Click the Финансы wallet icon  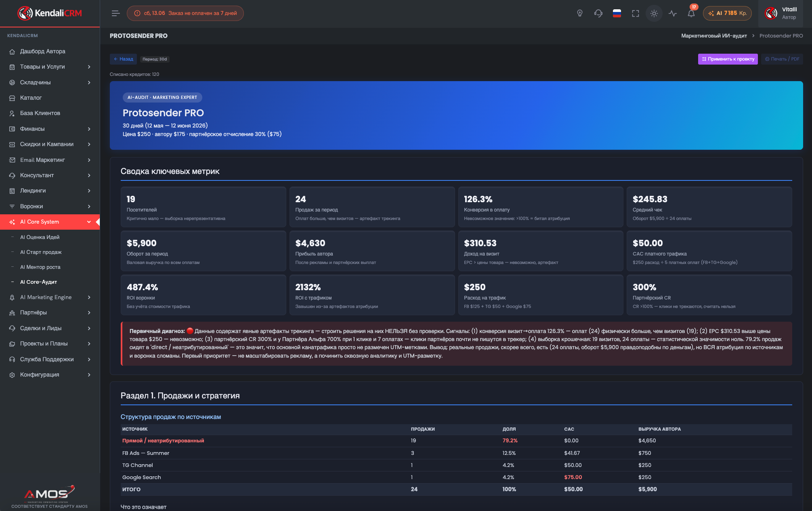[12, 129]
